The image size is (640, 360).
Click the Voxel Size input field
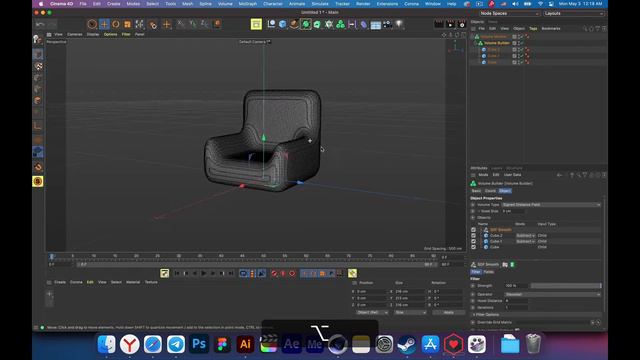pyautogui.click(x=513, y=211)
